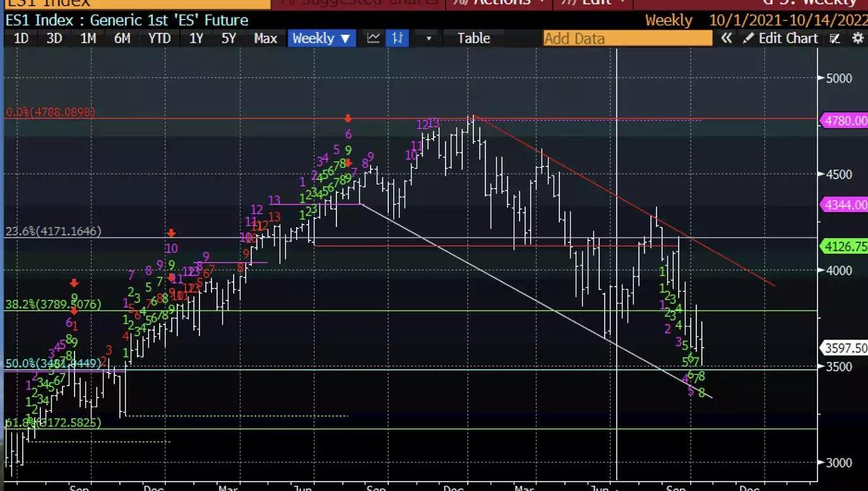Open the chart type dropdown arrow
Screen dimensions: 868x491
(x=429, y=38)
